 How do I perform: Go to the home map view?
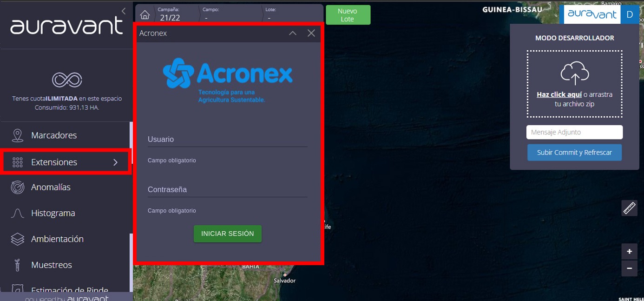point(145,14)
